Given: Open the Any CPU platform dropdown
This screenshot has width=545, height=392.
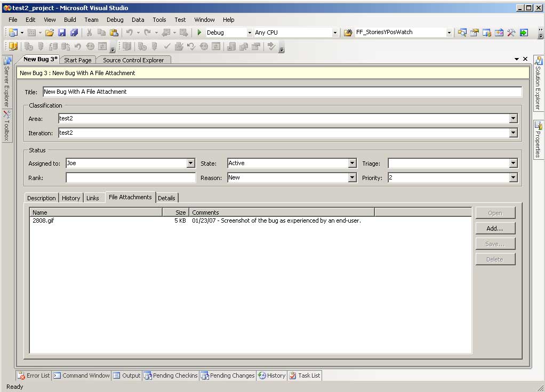Looking at the screenshot, I should tap(335, 32).
